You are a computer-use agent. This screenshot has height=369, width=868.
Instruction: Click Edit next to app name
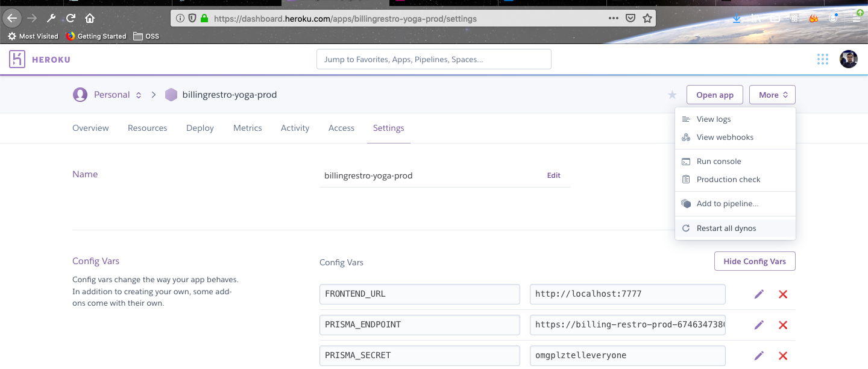tap(554, 175)
